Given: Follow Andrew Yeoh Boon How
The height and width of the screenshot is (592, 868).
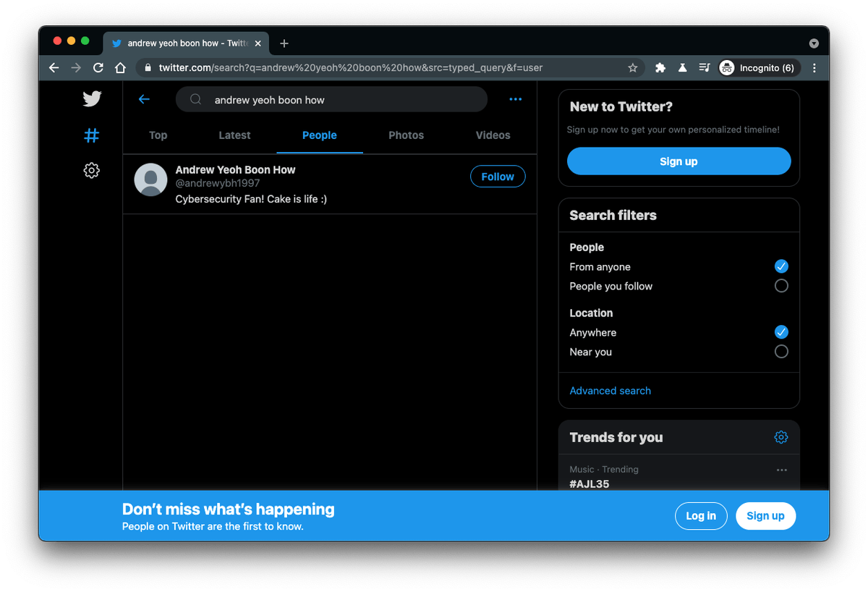Looking at the screenshot, I should [x=498, y=177].
